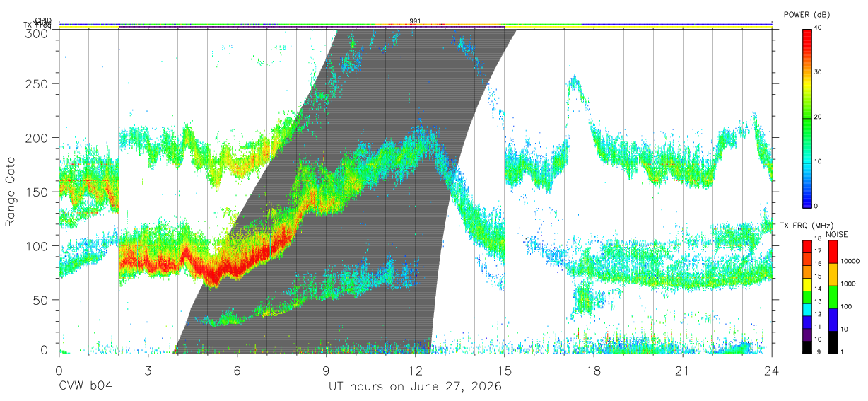Click the "21" hour tick on the time axis
Viewport: 868px width, 401px height.
[x=682, y=371]
